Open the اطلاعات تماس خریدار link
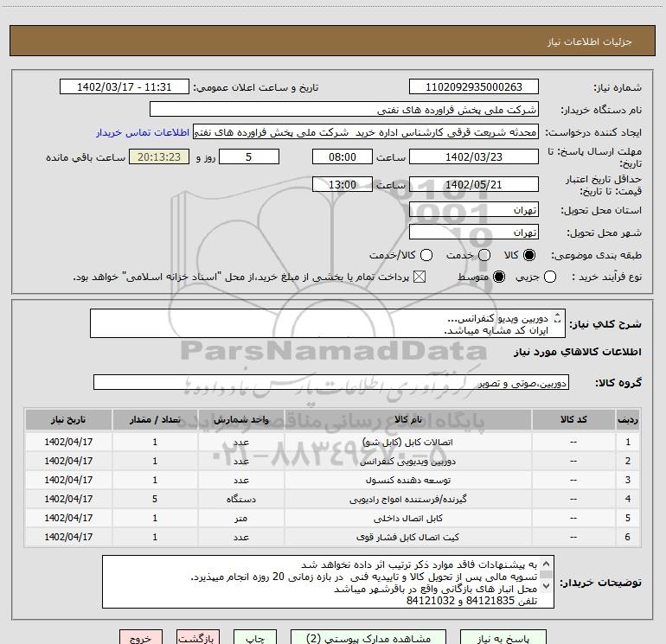Viewport: 666px width, 644px height. (143, 132)
